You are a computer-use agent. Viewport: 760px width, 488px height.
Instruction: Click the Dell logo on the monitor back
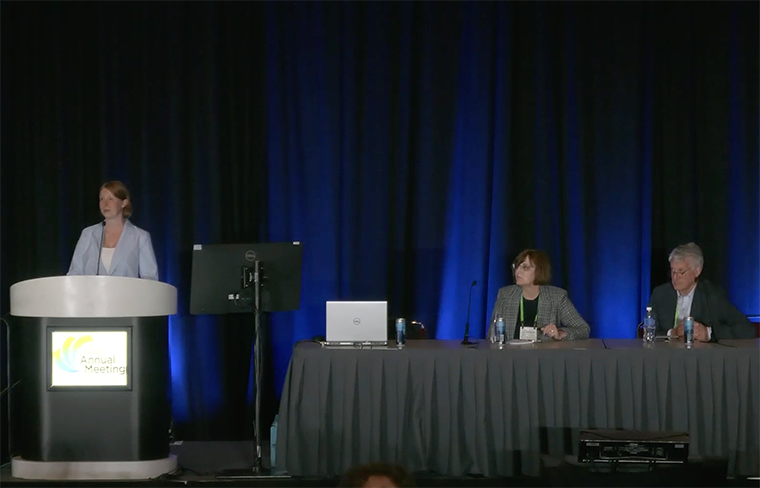tap(250, 255)
